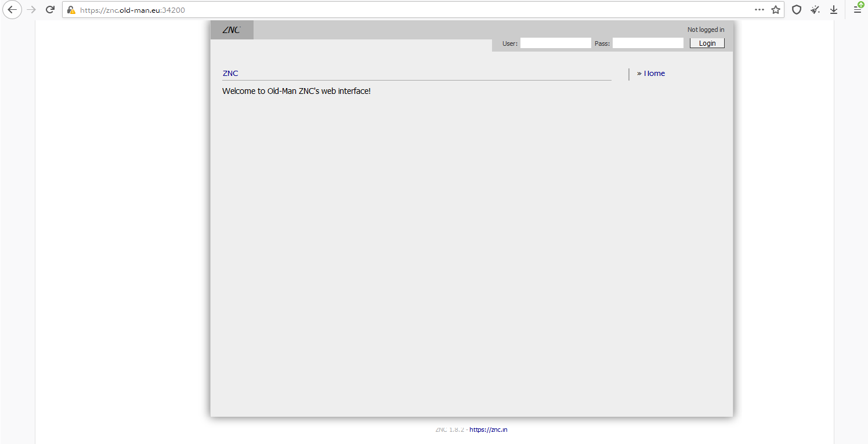Click the broom cleanup extension icon
Viewport: 868px width, 444px height.
click(815, 10)
